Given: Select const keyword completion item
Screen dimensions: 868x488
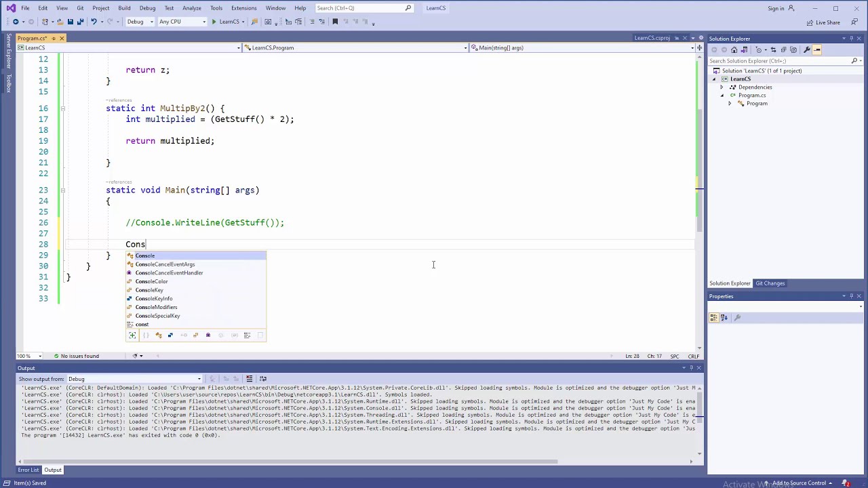Looking at the screenshot, I should [x=196, y=324].
